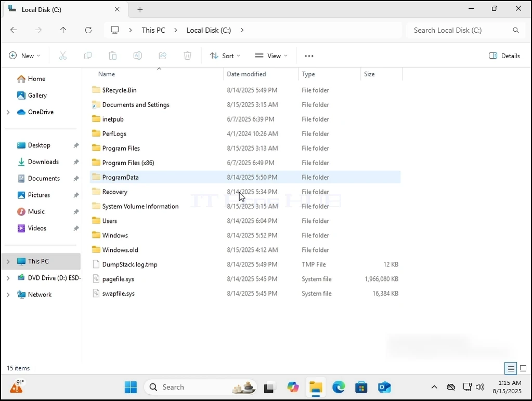Launch Copilot from the taskbar
Screen dimensions: 532x401
click(x=293, y=387)
